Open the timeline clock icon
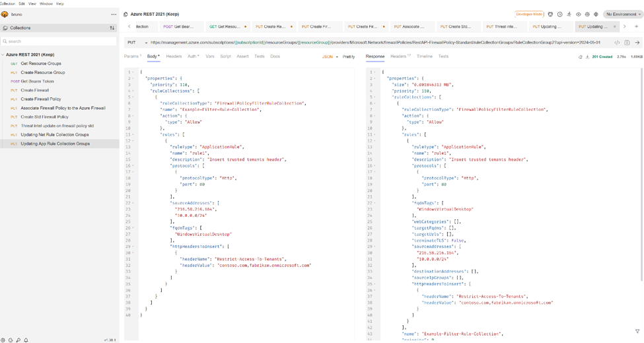Image resolution: width=644 pixels, height=343 pixels. point(560,15)
